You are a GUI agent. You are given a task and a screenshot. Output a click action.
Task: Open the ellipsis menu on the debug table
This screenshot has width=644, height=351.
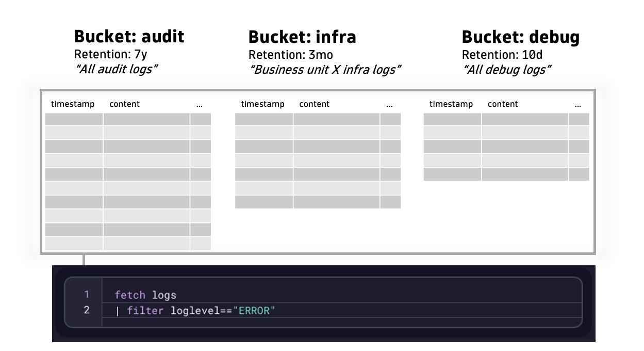(x=577, y=104)
